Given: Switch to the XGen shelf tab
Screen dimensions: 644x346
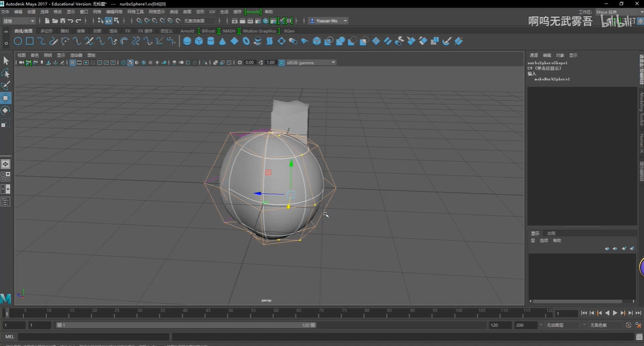Looking at the screenshot, I should tap(289, 31).
